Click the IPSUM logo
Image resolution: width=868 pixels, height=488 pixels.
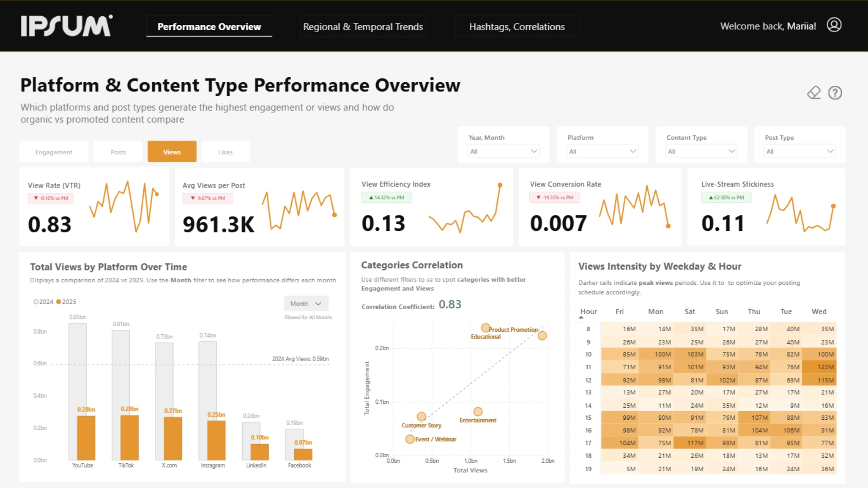point(66,26)
